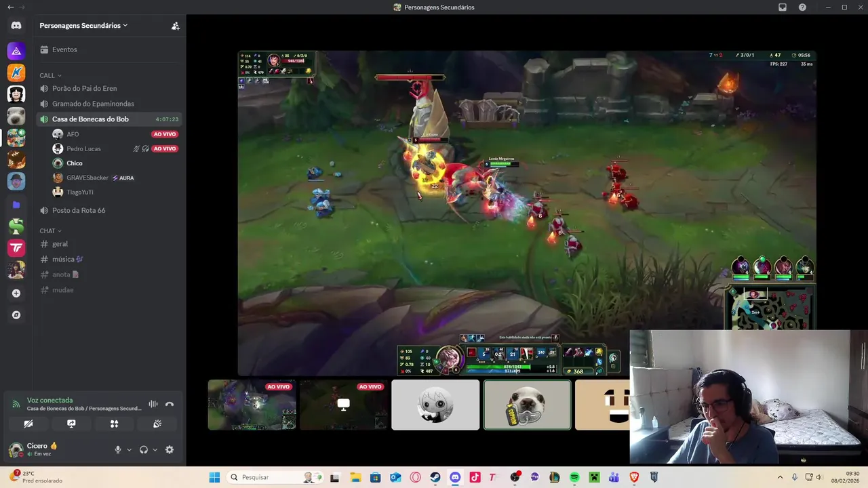Click the add a server plus icon
This screenshot has height=488, width=868.
click(16, 293)
